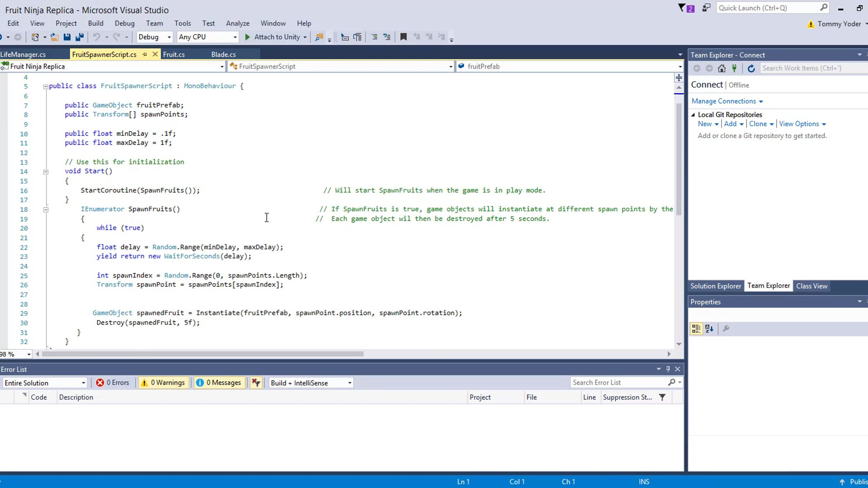This screenshot has width=868, height=488.
Task: Collapse the Local Git Repositories section
Action: pyautogui.click(x=693, y=115)
